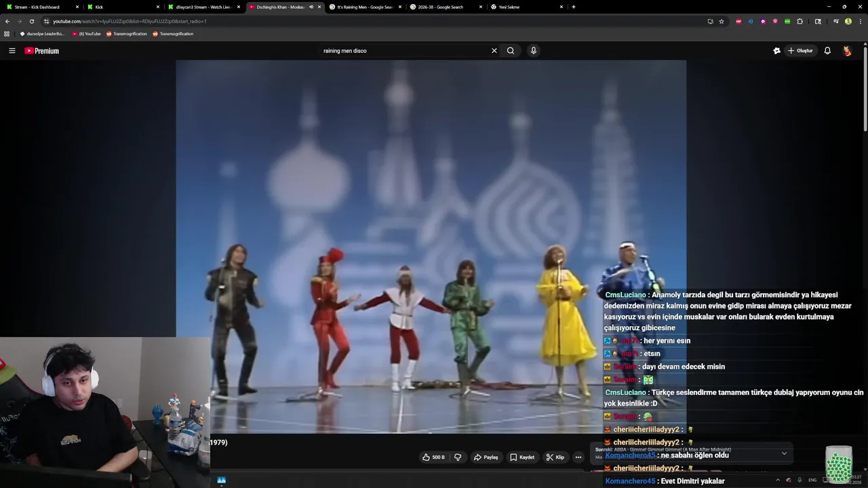This screenshot has width=868, height=488.
Task: Start voice search with the microphone
Action: click(x=534, y=51)
